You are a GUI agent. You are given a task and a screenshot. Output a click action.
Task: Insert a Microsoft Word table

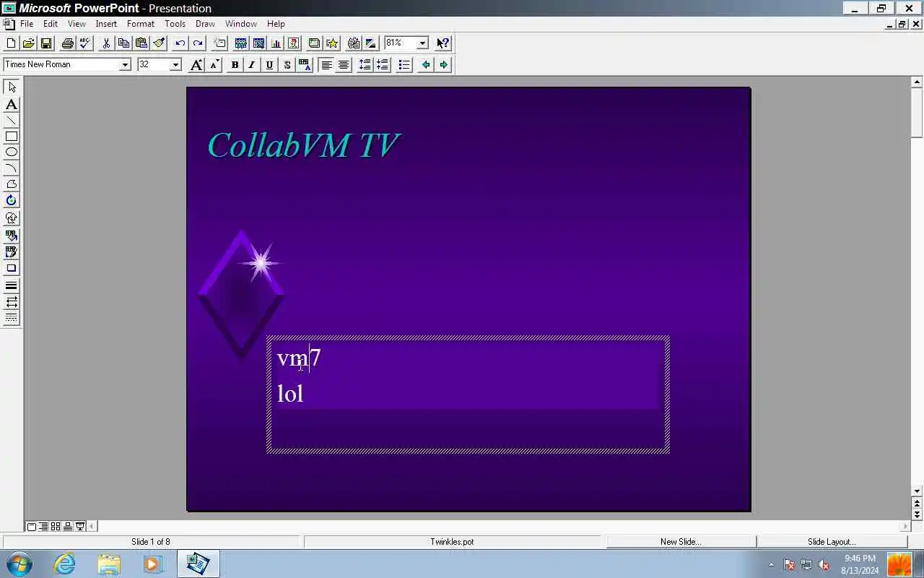tap(241, 43)
